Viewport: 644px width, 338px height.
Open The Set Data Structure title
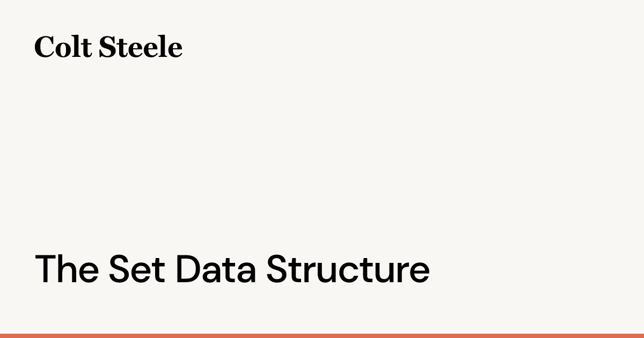point(232,269)
